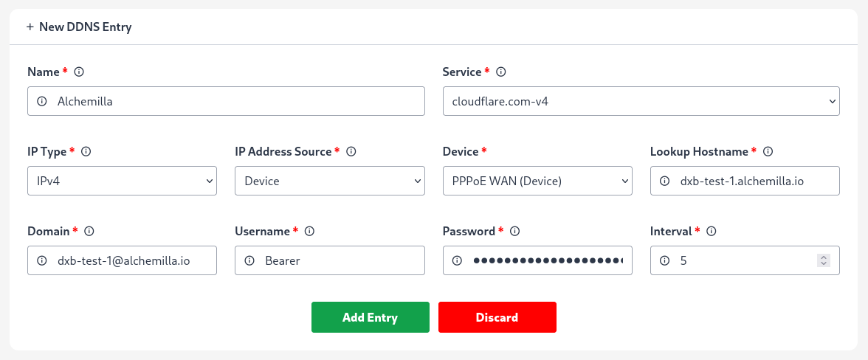The width and height of the screenshot is (868, 360).
Task: Show help icon for Password label
Action: 515,231
